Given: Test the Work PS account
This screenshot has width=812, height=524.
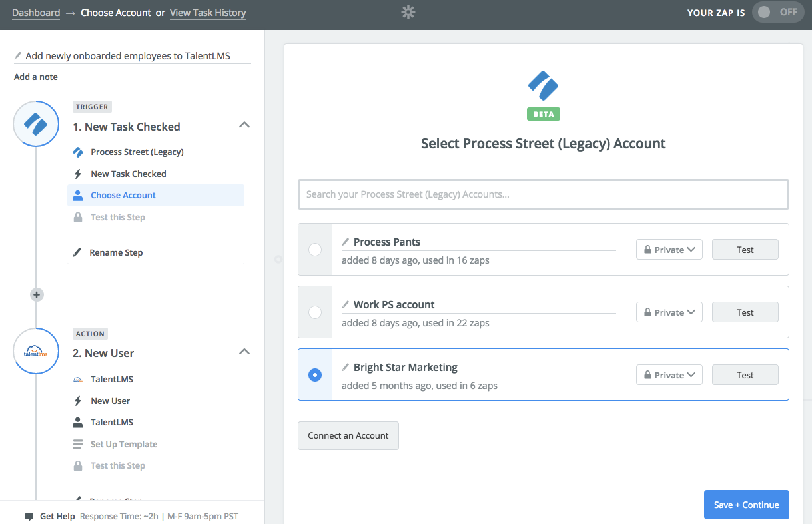Looking at the screenshot, I should point(745,312).
